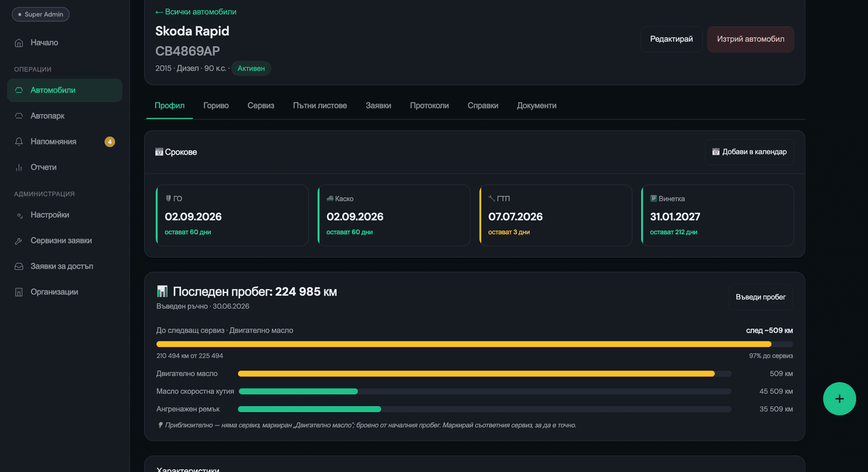
Task: Click the bell icon beside Напомняния
Action: click(19, 142)
